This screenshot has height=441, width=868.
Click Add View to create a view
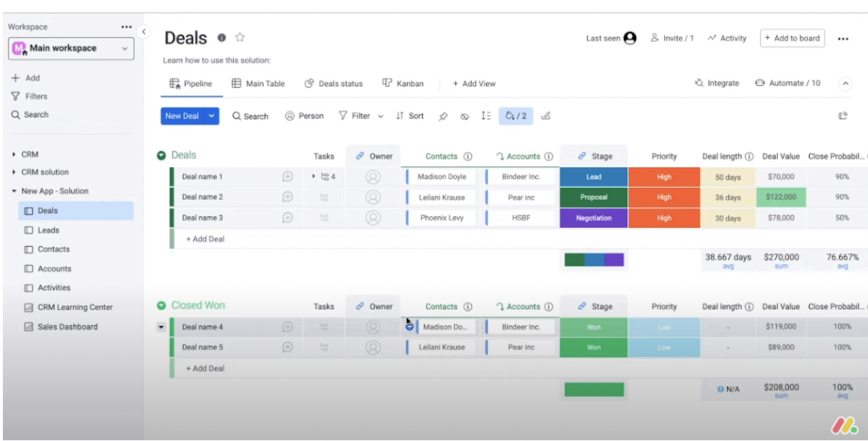point(474,83)
